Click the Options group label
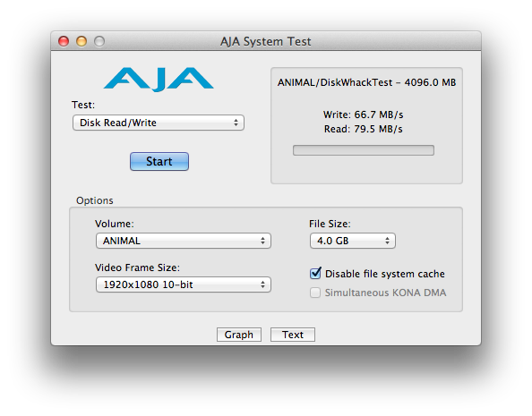532x416 pixels. pyautogui.click(x=95, y=200)
